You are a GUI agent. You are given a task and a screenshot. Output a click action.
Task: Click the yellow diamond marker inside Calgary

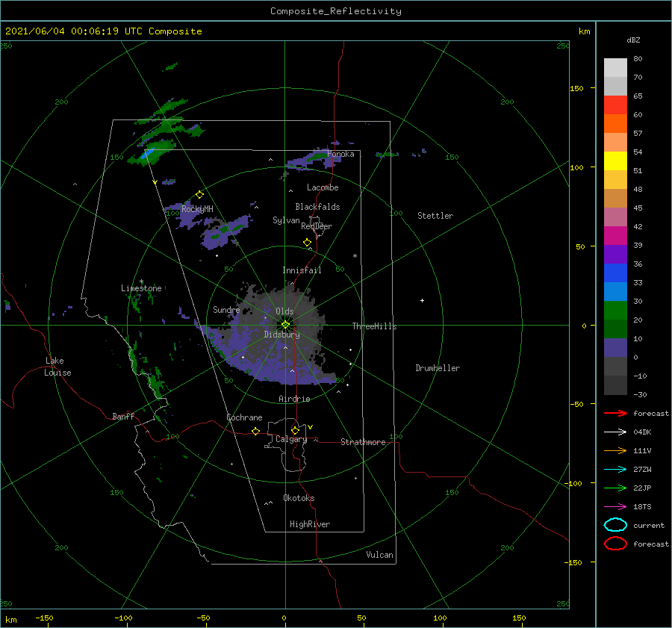295,430
